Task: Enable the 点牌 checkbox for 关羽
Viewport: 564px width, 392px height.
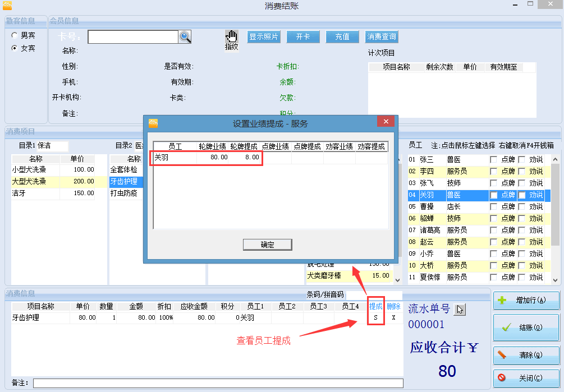Action: (x=494, y=195)
